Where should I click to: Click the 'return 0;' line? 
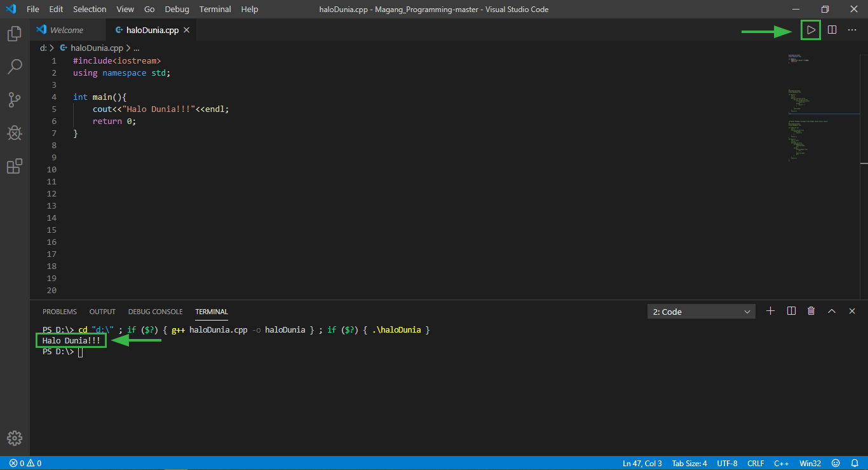(114, 121)
